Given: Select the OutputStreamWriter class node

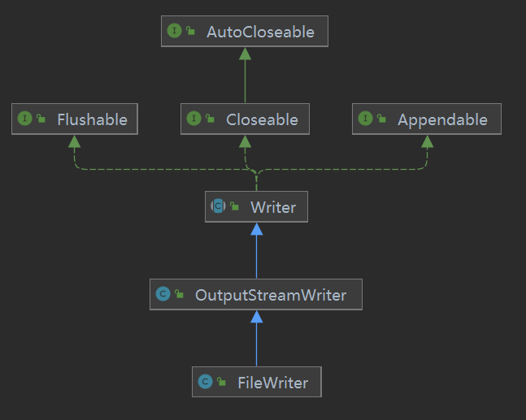Looking at the screenshot, I should [256, 294].
